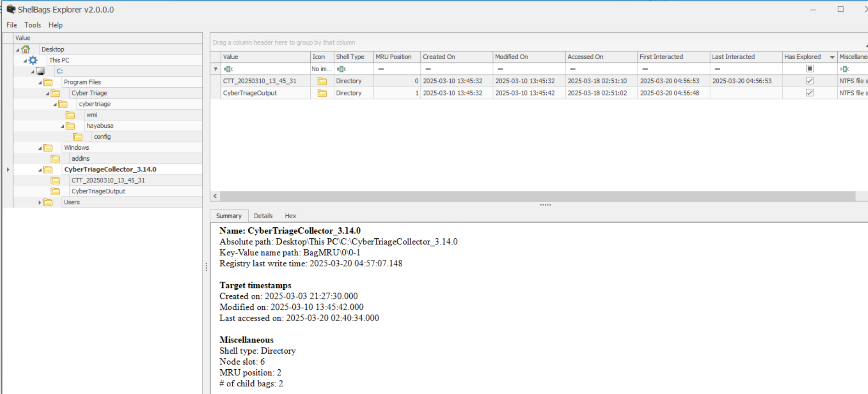Open the Has Explored column dropdown arrow
The image size is (868, 394).
[x=832, y=57]
